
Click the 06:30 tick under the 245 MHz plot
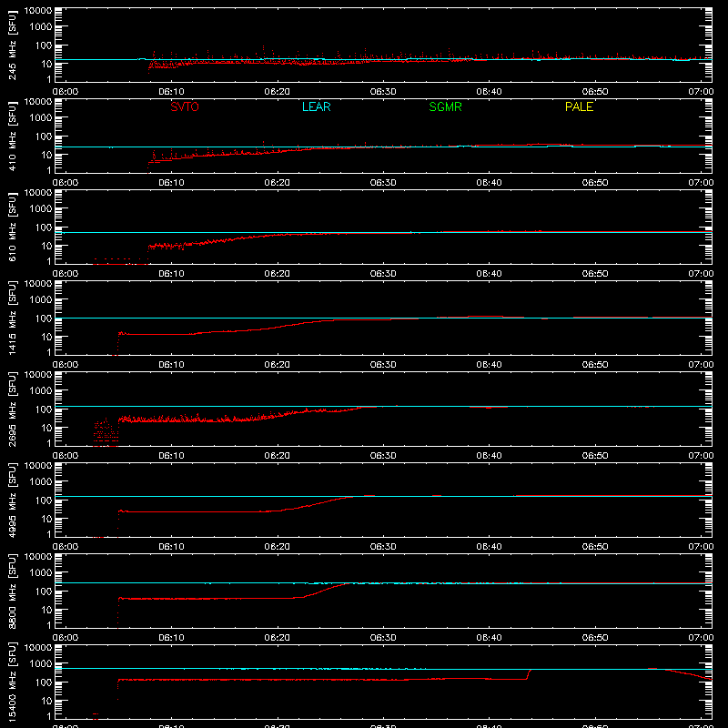click(383, 92)
